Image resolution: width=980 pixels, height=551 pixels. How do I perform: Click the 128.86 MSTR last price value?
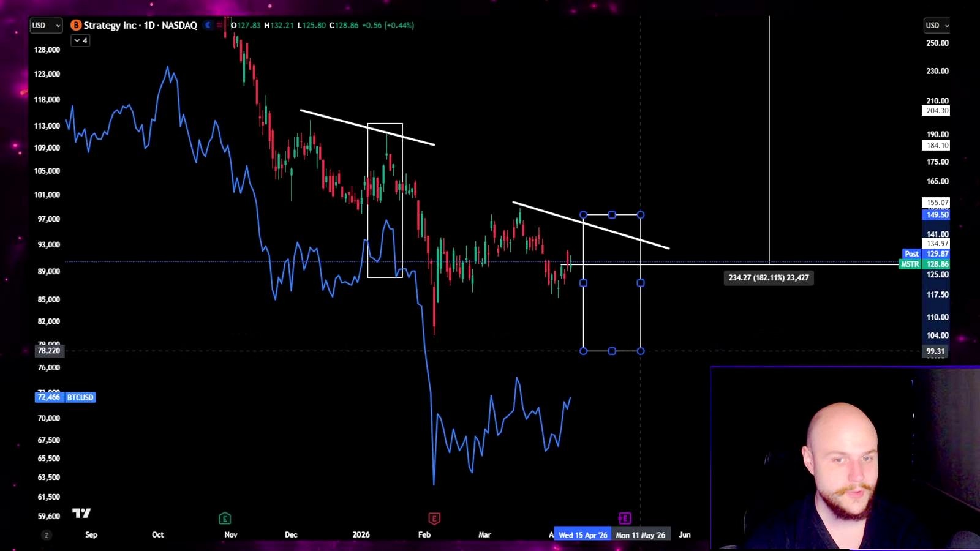tap(937, 264)
